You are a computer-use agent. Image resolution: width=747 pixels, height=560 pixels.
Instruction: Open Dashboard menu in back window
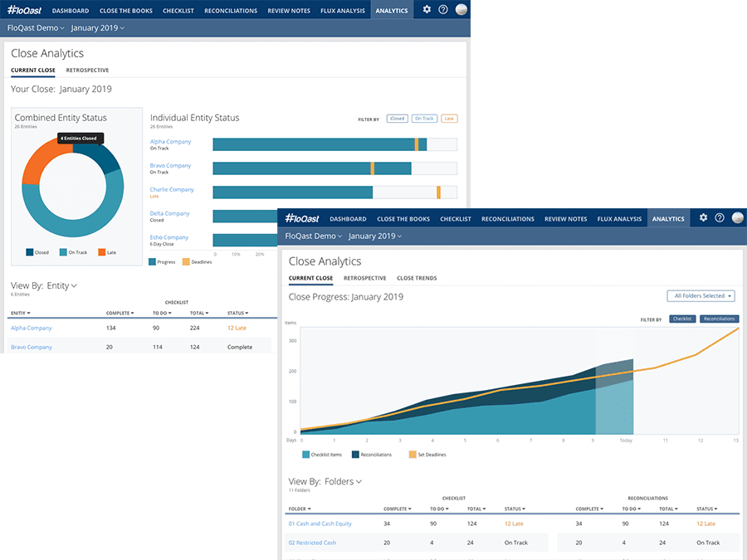click(71, 11)
